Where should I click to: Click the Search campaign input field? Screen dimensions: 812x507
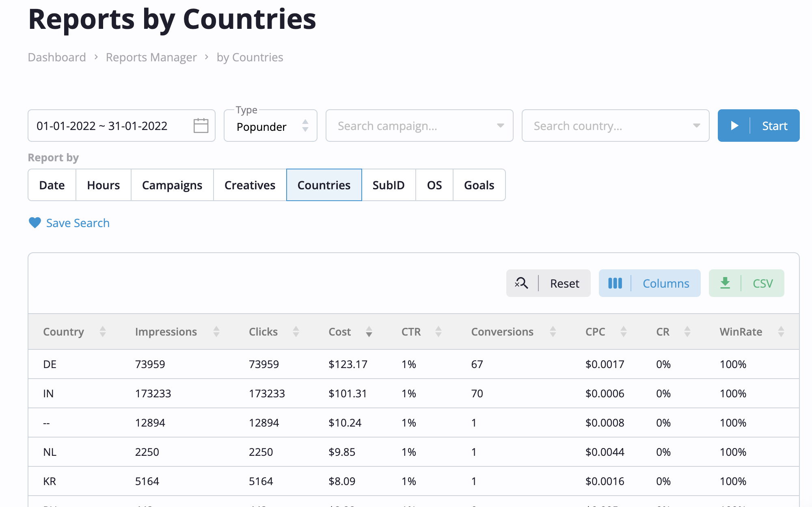pyautogui.click(x=419, y=126)
